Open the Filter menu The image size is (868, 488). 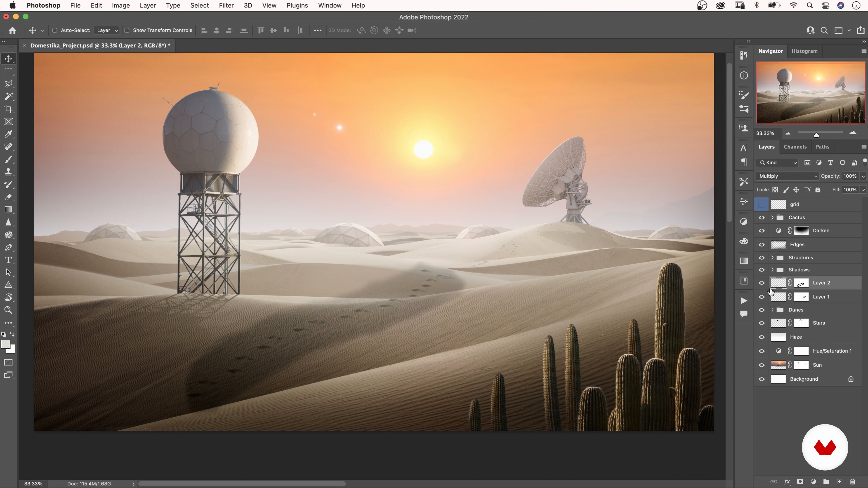coord(226,5)
